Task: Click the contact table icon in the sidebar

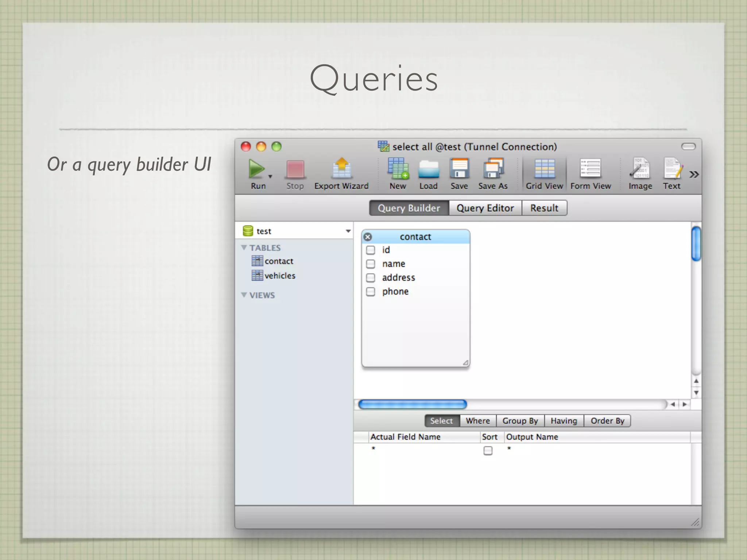Action: (x=257, y=261)
